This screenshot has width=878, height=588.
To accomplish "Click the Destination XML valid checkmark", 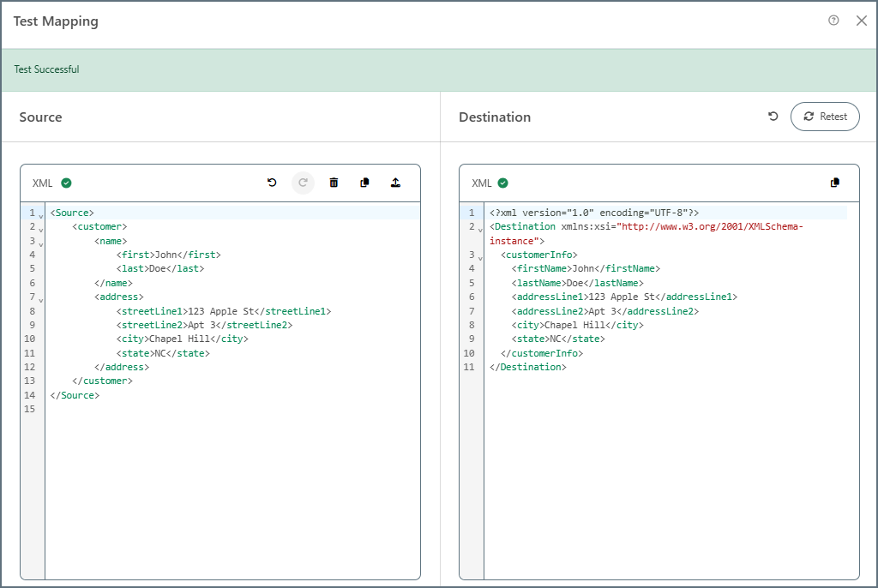I will pos(503,183).
